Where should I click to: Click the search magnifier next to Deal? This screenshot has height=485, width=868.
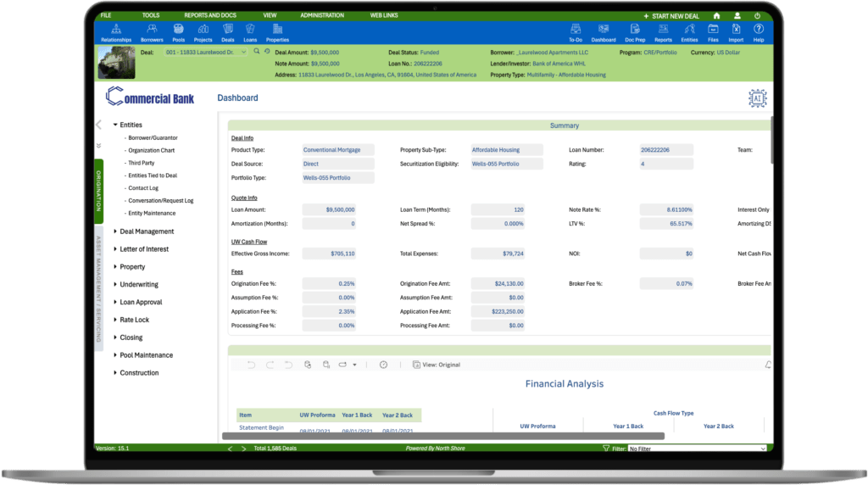(x=255, y=53)
